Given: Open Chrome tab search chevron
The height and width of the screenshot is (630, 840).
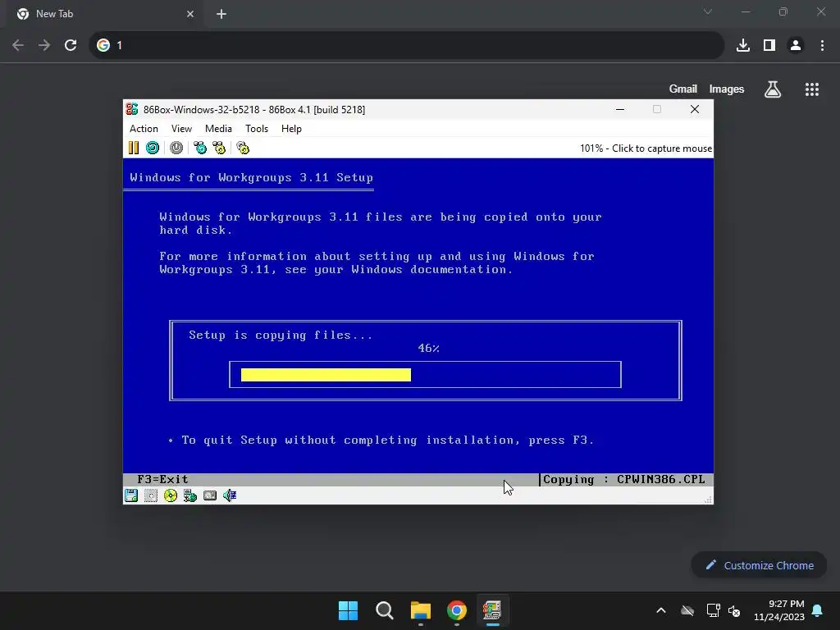Looking at the screenshot, I should 708,11.
